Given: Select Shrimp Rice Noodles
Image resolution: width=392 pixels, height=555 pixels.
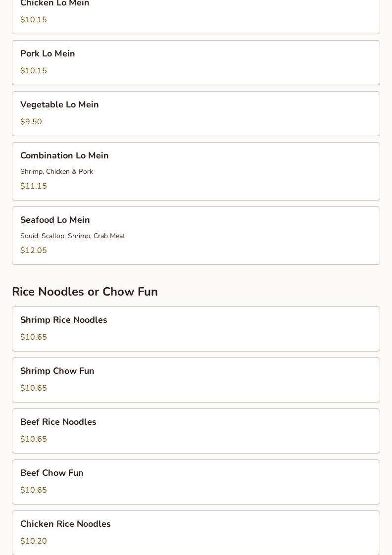Looking at the screenshot, I should coord(196,329).
